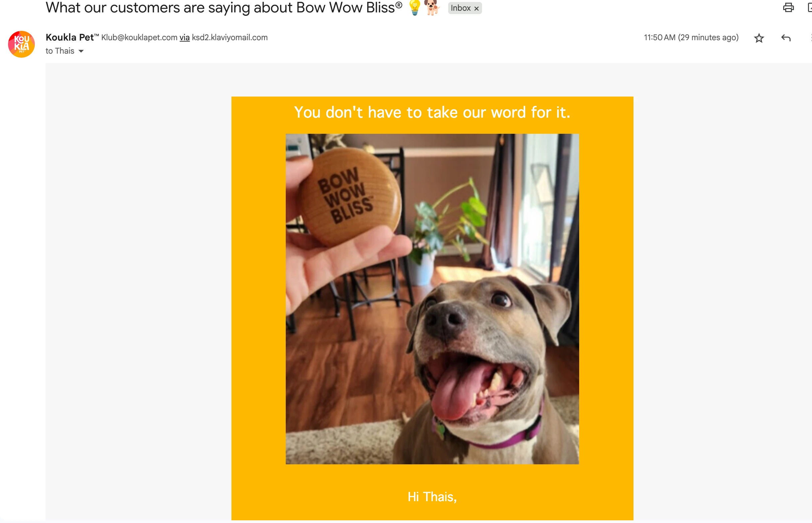
Task: Open email in new window icon
Action: pos(810,7)
